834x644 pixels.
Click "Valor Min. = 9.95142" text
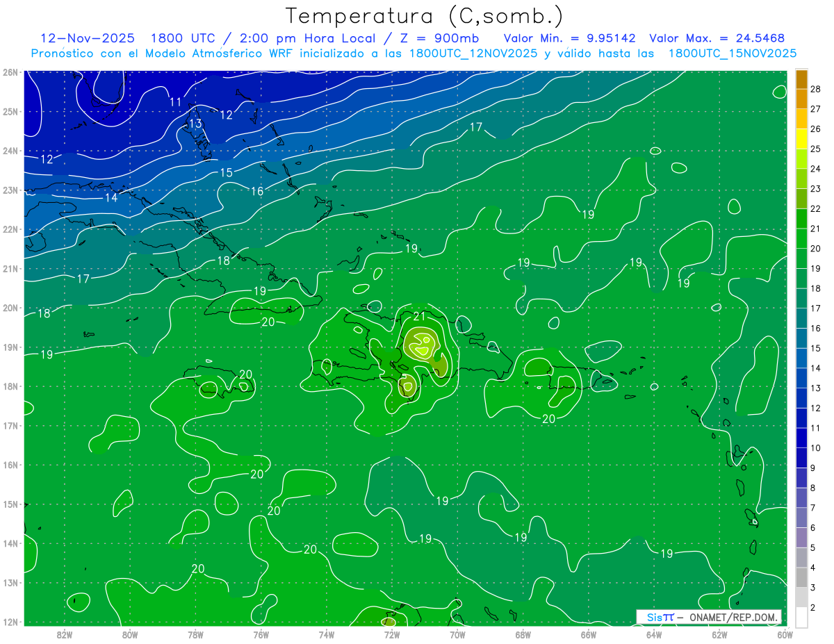click(569, 38)
